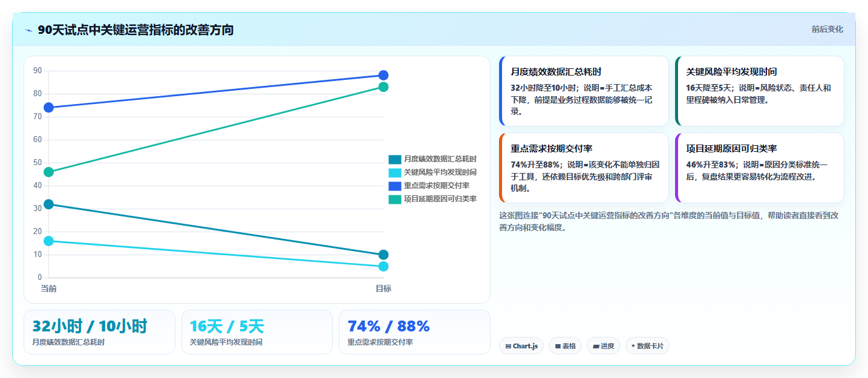Click legend text 重点需求按期交付率
Image resolution: width=868 pixels, height=378 pixels.
[x=437, y=186]
